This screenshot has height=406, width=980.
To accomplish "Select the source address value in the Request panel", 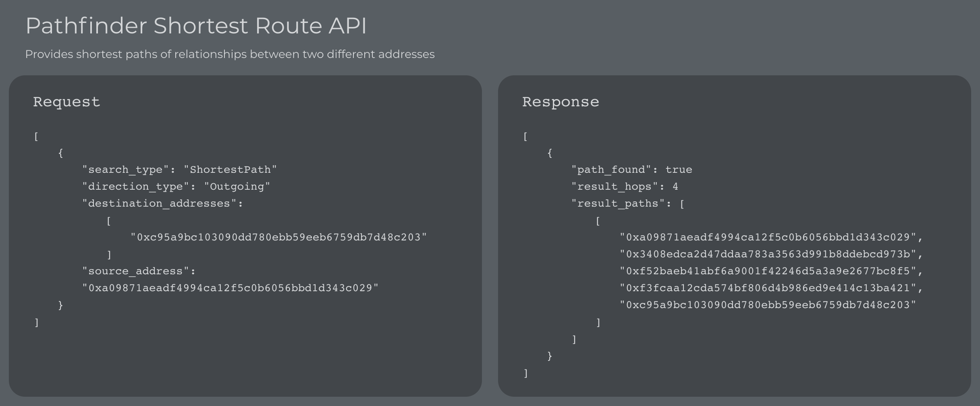I will [230, 288].
